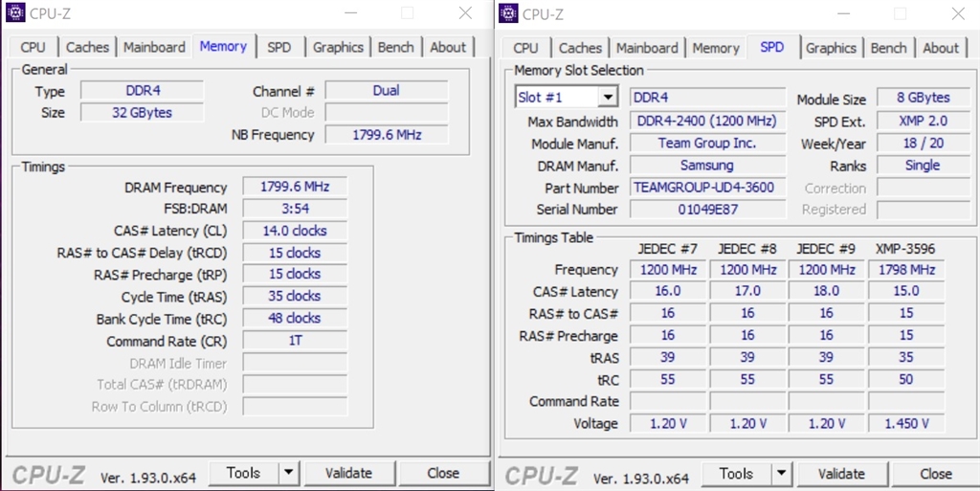Click Ranks value Single

pos(924,165)
